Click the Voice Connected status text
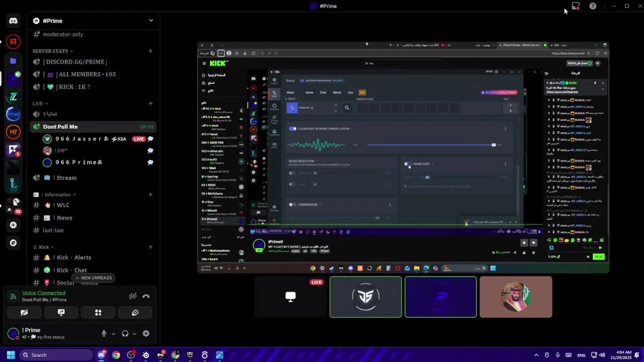The height and width of the screenshot is (362, 644). [44, 293]
